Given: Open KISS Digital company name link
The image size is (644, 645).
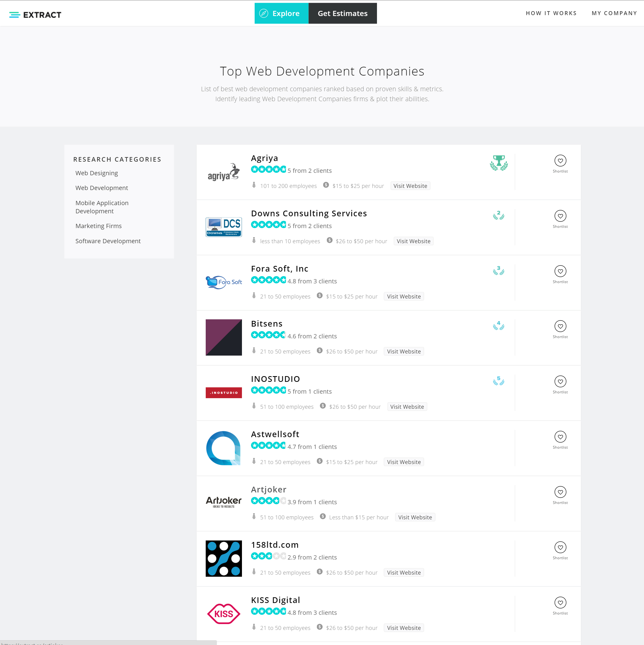Looking at the screenshot, I should (x=275, y=600).
